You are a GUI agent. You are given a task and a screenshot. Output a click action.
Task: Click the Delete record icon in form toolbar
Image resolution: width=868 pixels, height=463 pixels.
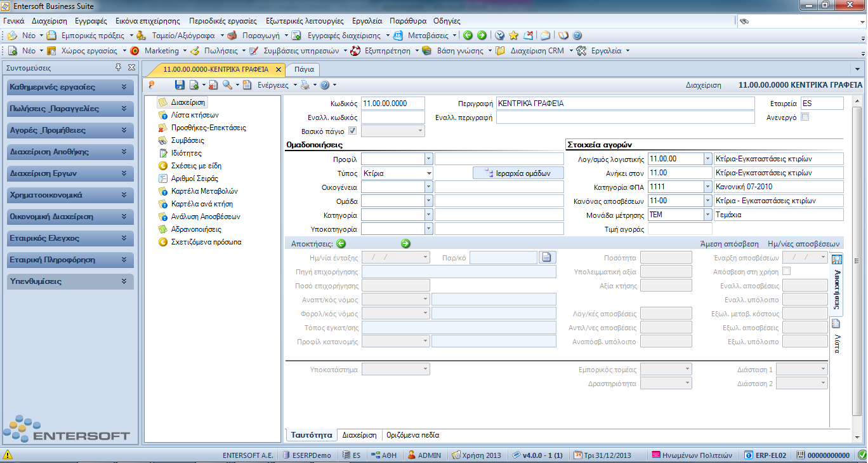pyautogui.click(x=213, y=84)
